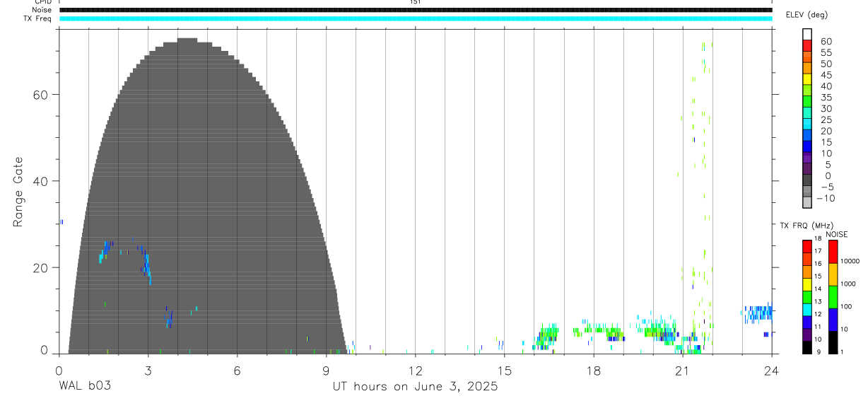Click the 'TX Freq' row label
Screen dimensions: 868x401
(39, 18)
